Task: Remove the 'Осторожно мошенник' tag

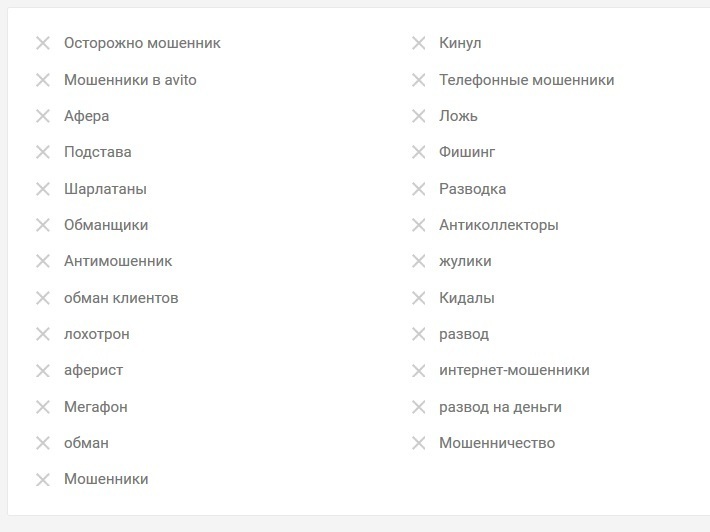Action: [43, 43]
